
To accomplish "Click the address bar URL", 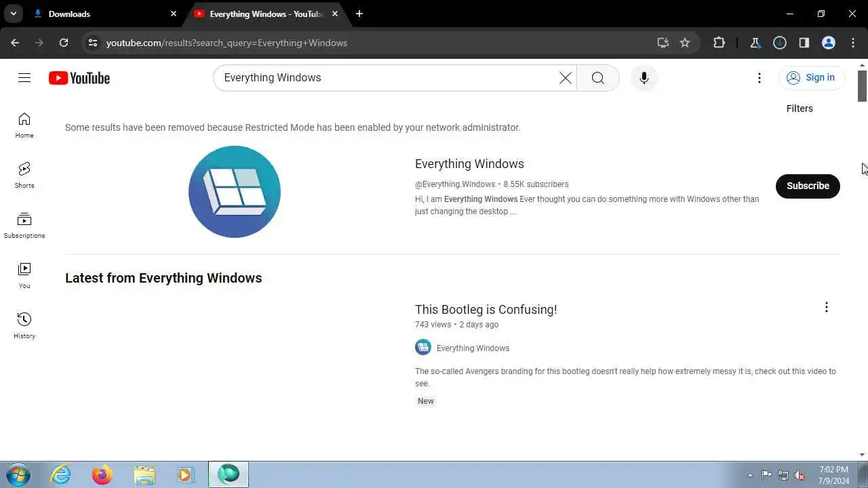I will [x=226, y=43].
